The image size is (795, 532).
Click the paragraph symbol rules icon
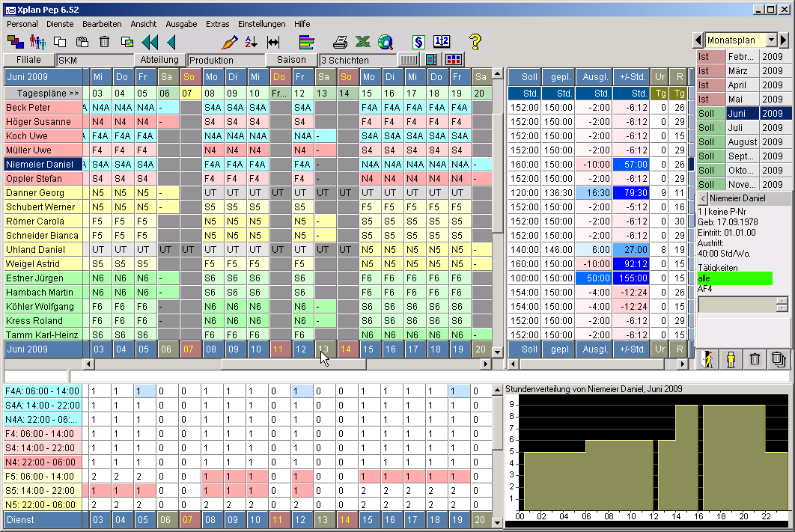click(418, 42)
